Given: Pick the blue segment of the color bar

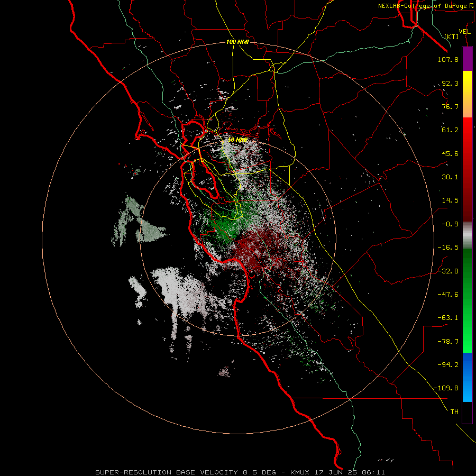Looking at the screenshot, I should [467, 377].
